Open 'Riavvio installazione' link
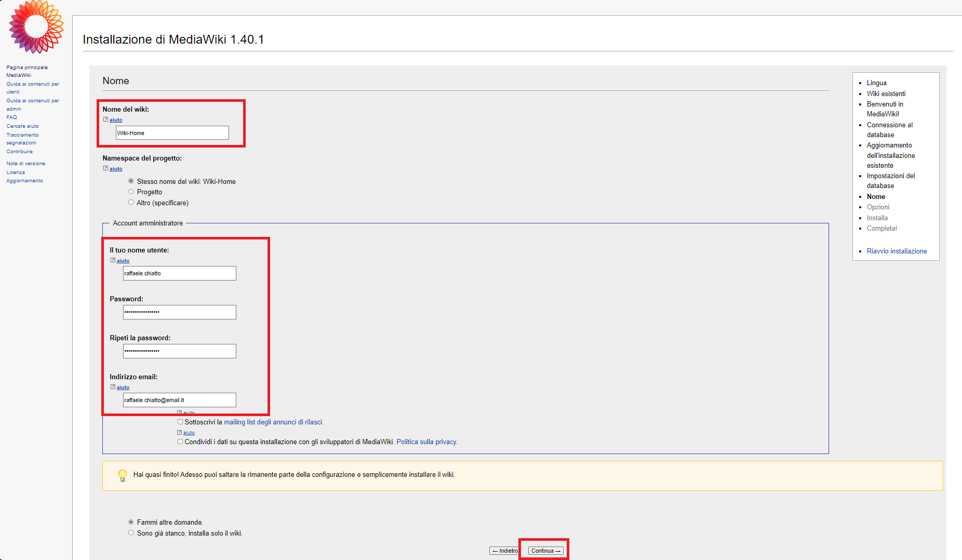Viewport: 962px width, 560px height. [897, 251]
